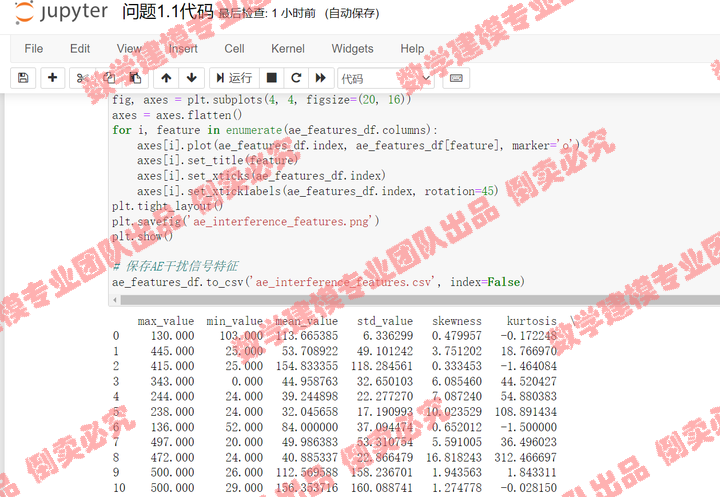Open the cell type 代码 dropdown

pyautogui.click(x=385, y=78)
